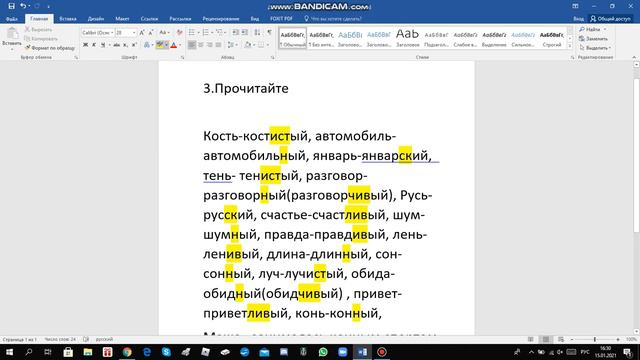This screenshot has width=640, height=360.
Task: Align text right
Action: (210, 45)
